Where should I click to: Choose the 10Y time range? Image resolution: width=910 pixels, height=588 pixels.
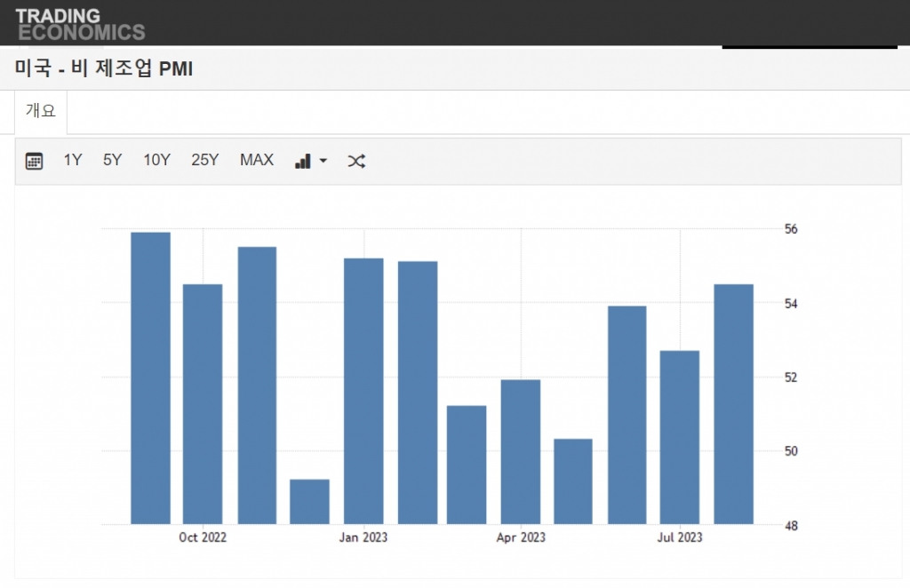[156, 160]
